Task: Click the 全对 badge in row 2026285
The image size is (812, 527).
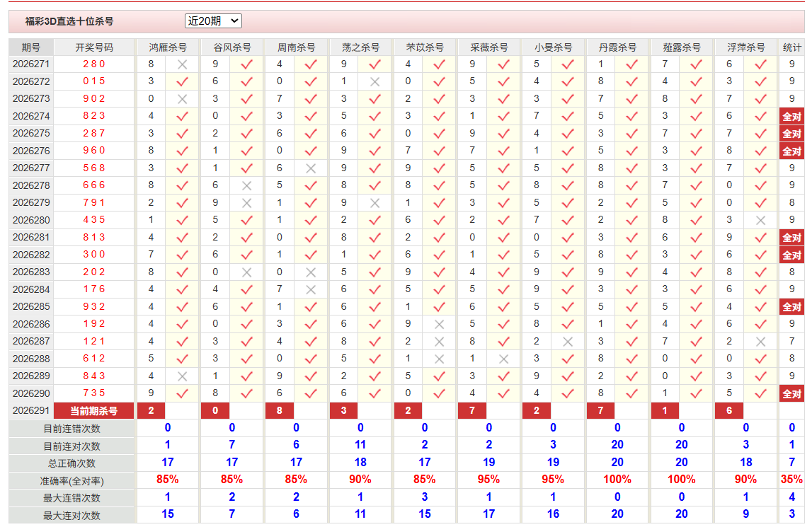Action: coord(791,307)
